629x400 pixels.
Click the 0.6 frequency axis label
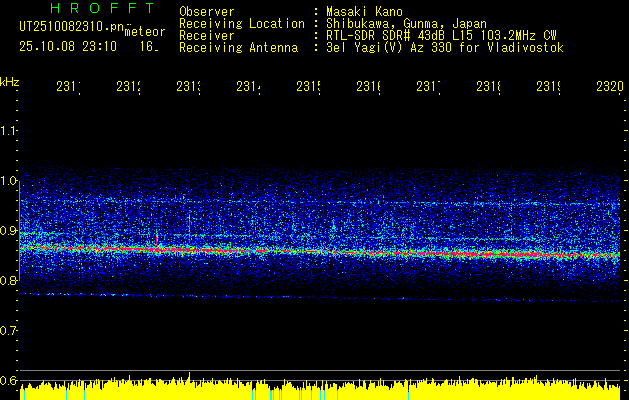(8, 380)
